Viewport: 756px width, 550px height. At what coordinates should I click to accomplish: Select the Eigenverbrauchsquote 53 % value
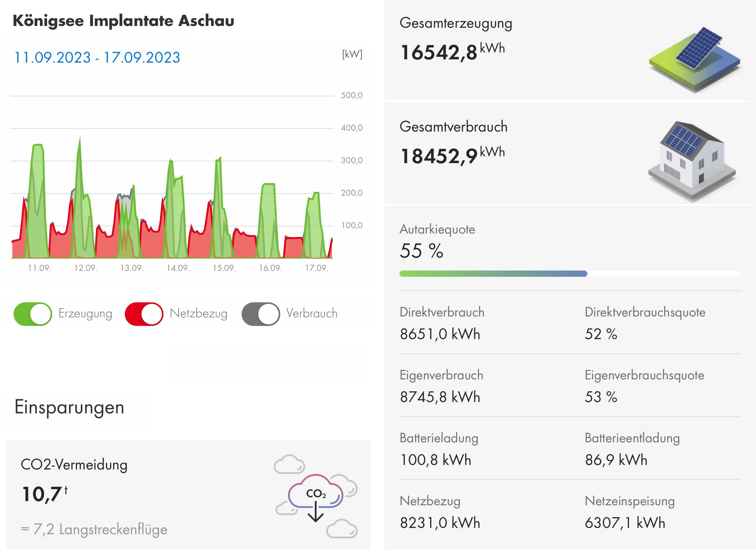point(601,397)
